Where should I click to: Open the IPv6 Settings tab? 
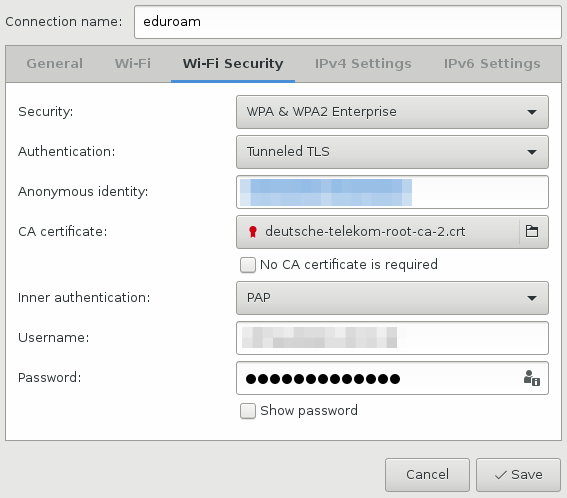coord(492,64)
